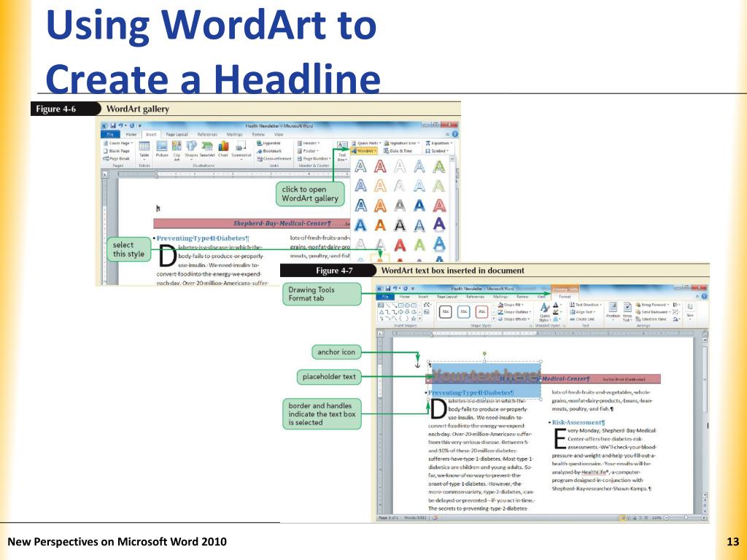
Task: Open the WordArt dropdown button
Action: tap(364, 151)
